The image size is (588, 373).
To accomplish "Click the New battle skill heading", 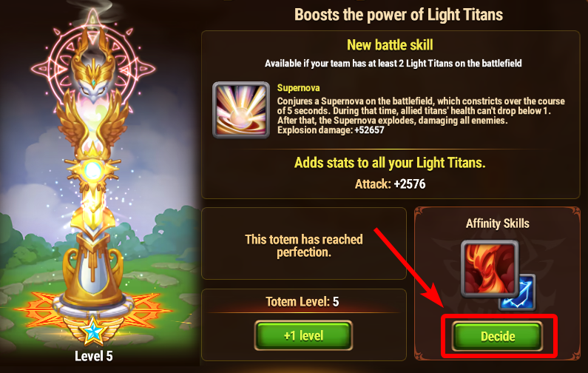I will (x=390, y=45).
